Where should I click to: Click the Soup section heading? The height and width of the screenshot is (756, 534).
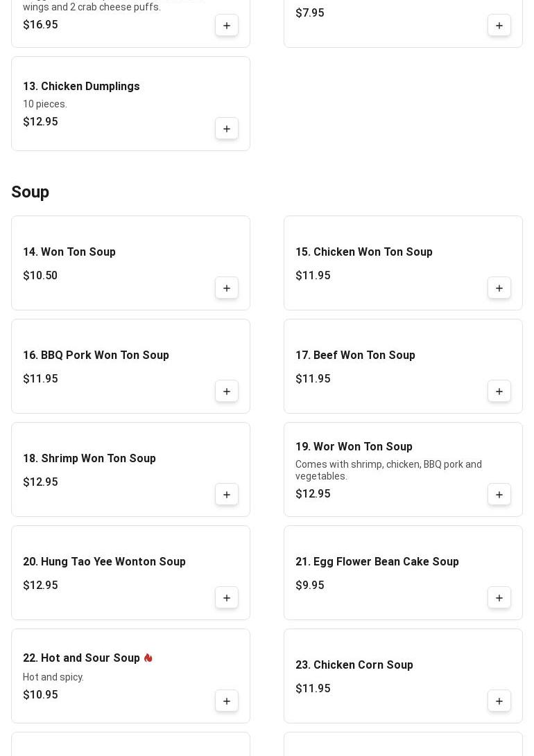coord(30,192)
